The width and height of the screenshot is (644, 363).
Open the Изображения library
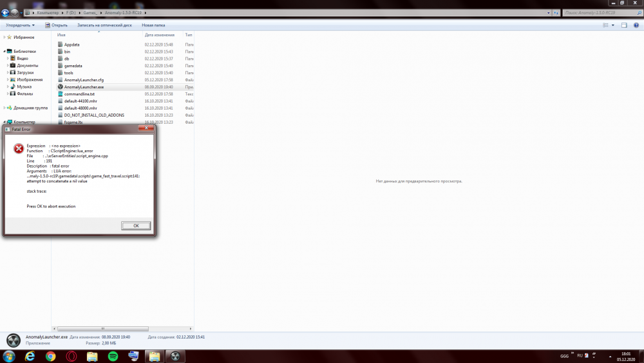pos(30,79)
